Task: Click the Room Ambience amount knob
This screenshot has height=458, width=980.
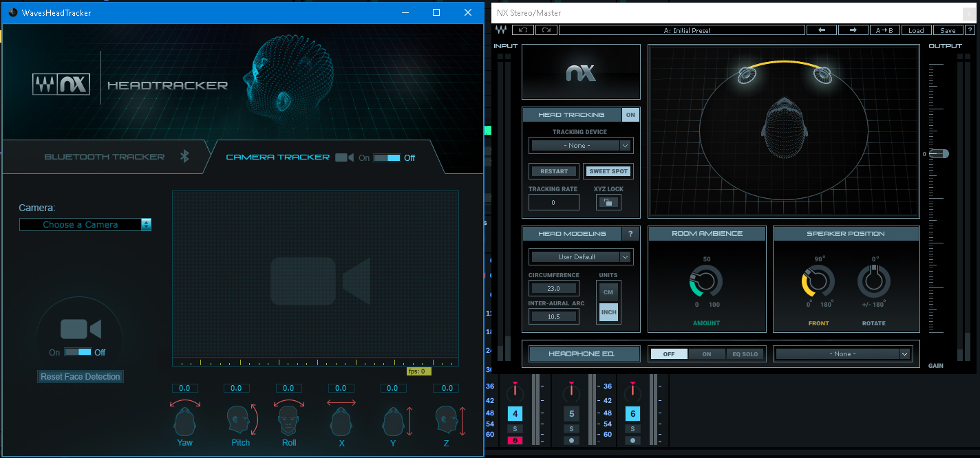Action: (706, 283)
